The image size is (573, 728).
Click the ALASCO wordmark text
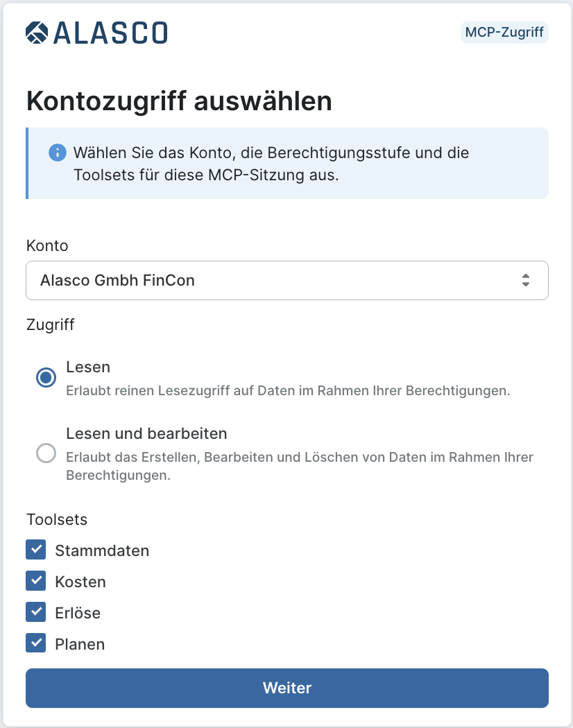coord(110,33)
